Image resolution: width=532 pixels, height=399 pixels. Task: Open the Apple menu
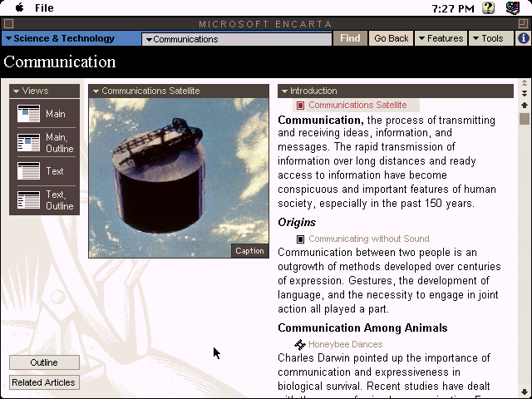[x=20, y=7]
